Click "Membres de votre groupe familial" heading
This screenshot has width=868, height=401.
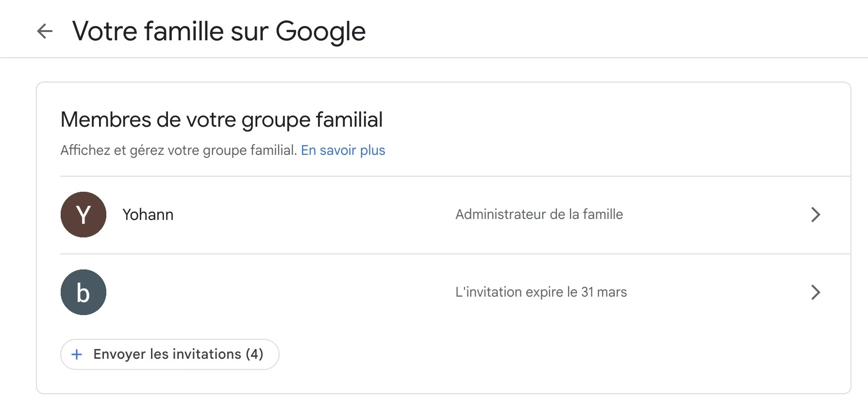221,120
